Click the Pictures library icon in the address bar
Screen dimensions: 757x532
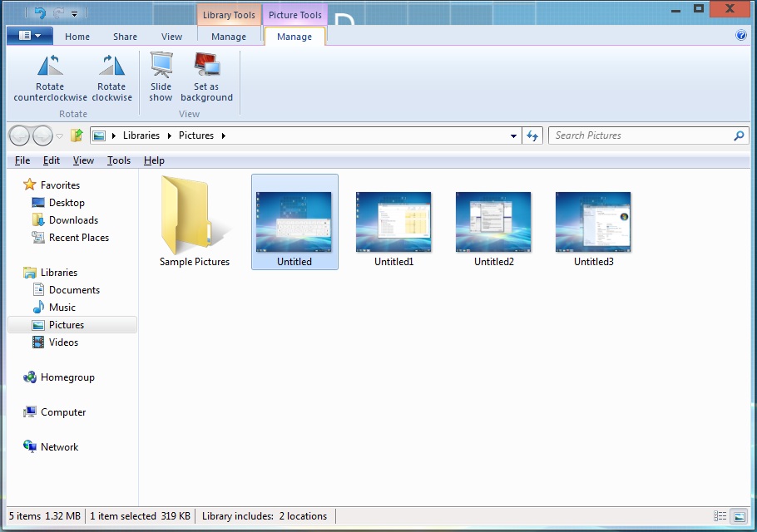click(x=99, y=135)
